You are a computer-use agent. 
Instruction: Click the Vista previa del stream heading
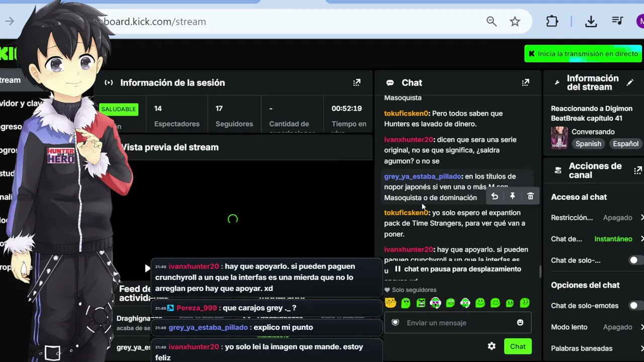pyautogui.click(x=170, y=147)
